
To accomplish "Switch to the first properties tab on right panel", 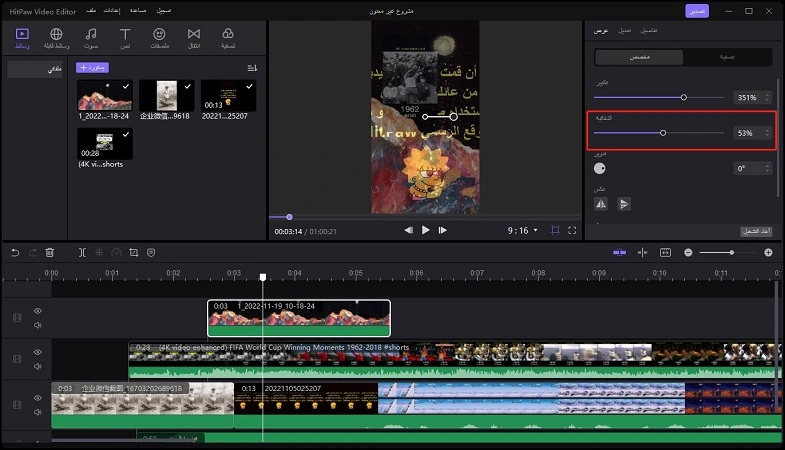I will click(x=601, y=31).
